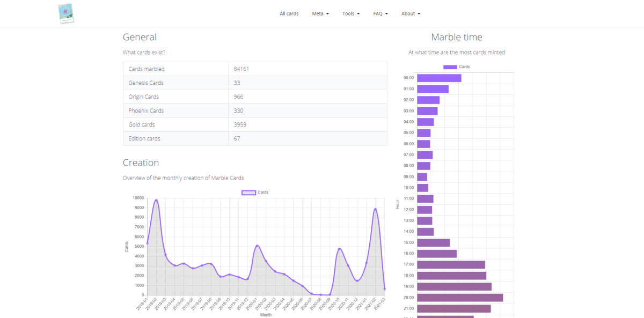
Task: Expand the FAQ dropdown menu
Action: 380,13
